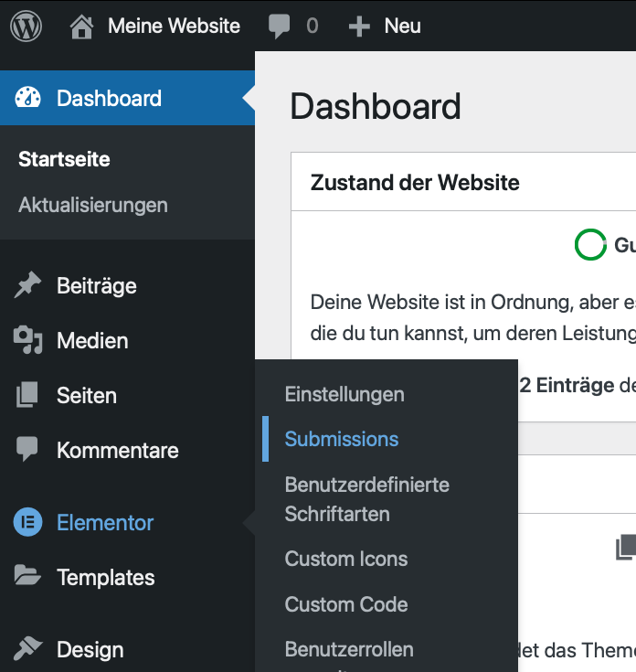Image resolution: width=636 pixels, height=672 pixels.
Task: Choose Einstellungen in Elementor flyout
Action: click(344, 394)
